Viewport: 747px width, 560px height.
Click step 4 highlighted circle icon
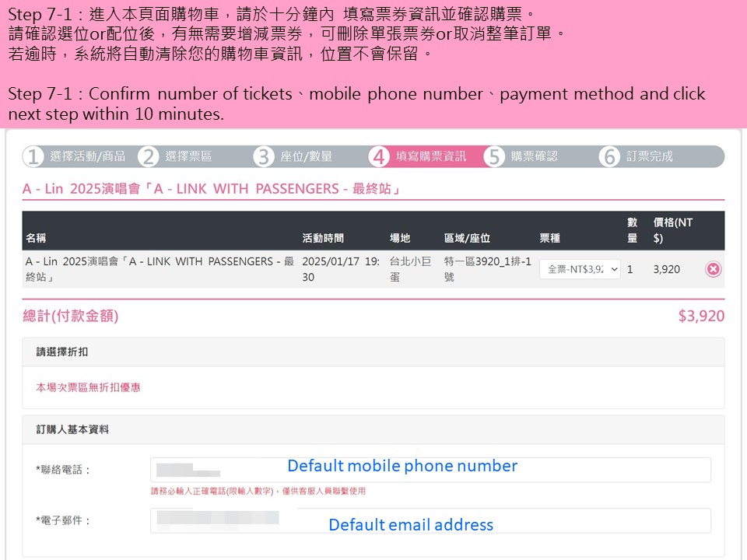point(379,156)
